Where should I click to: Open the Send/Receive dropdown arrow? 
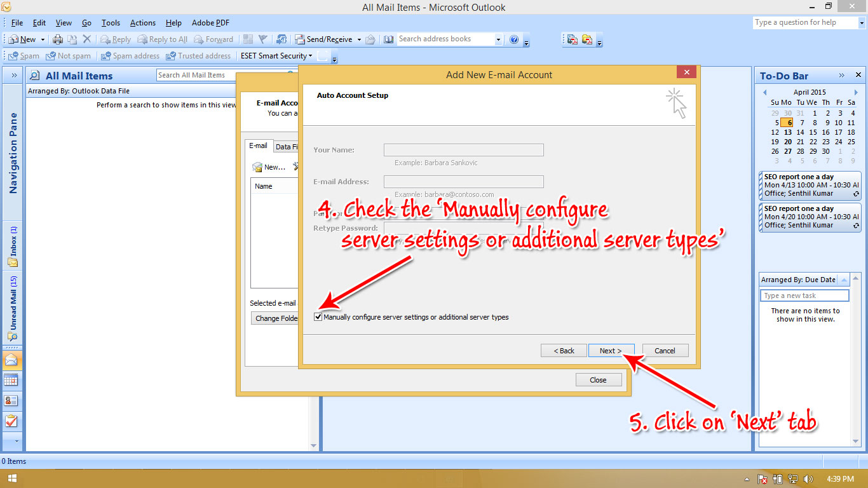[x=358, y=39]
